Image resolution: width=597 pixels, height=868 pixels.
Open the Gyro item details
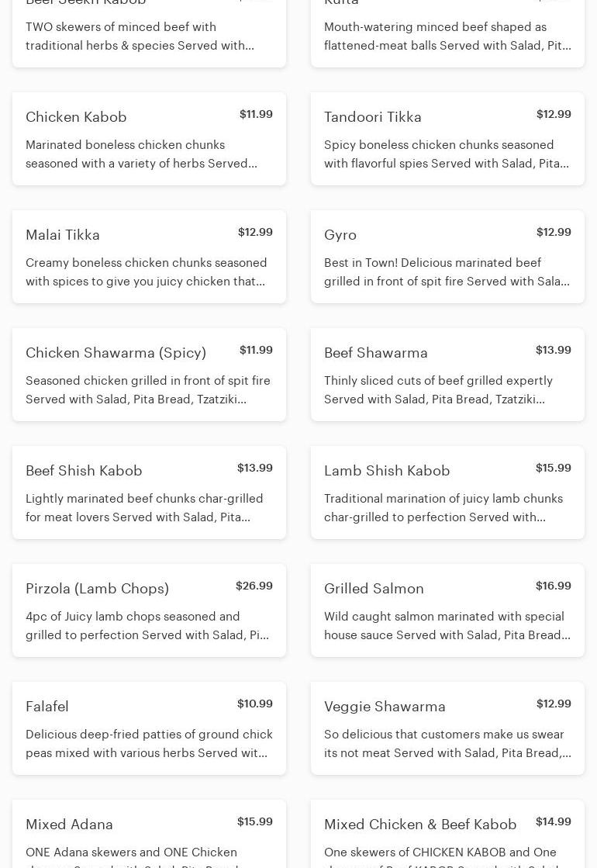click(340, 235)
